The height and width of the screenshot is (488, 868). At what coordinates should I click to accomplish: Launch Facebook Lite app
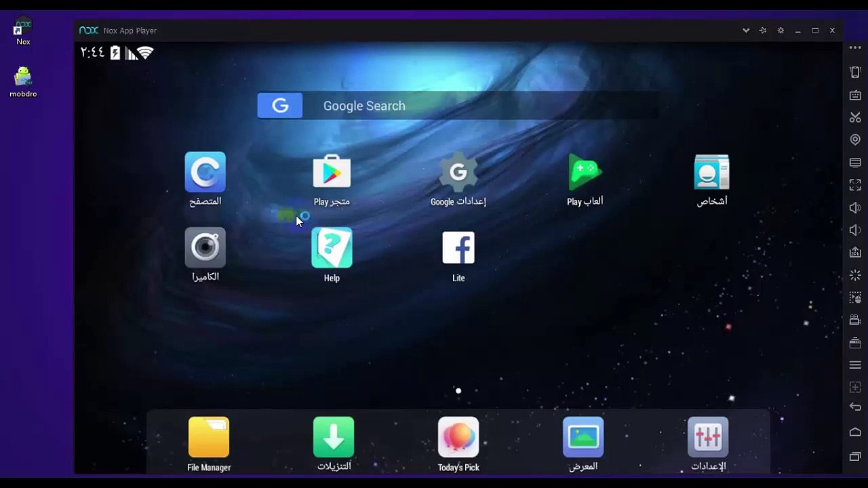pyautogui.click(x=458, y=247)
